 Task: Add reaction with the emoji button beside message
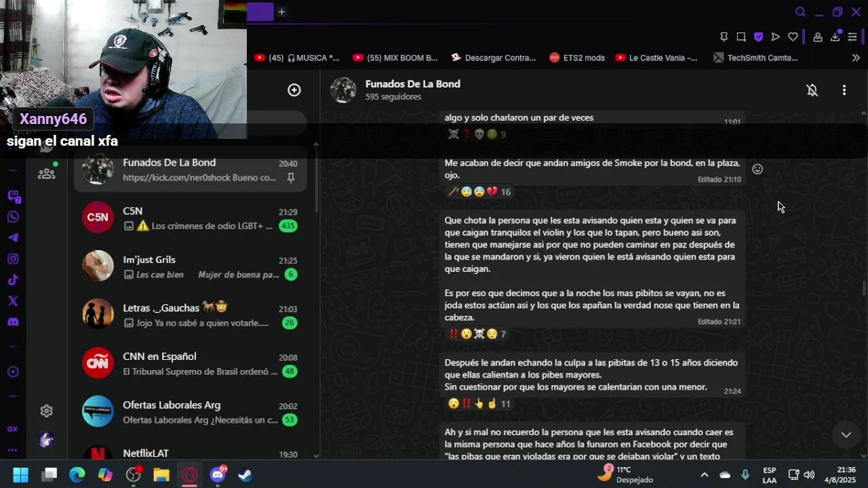(x=757, y=169)
